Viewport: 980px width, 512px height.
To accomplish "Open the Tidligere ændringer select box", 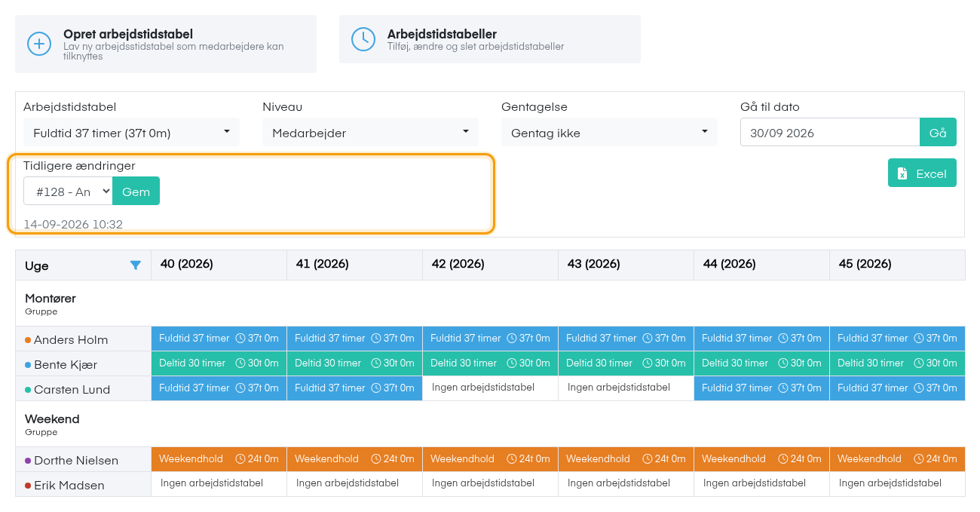I will [x=68, y=192].
